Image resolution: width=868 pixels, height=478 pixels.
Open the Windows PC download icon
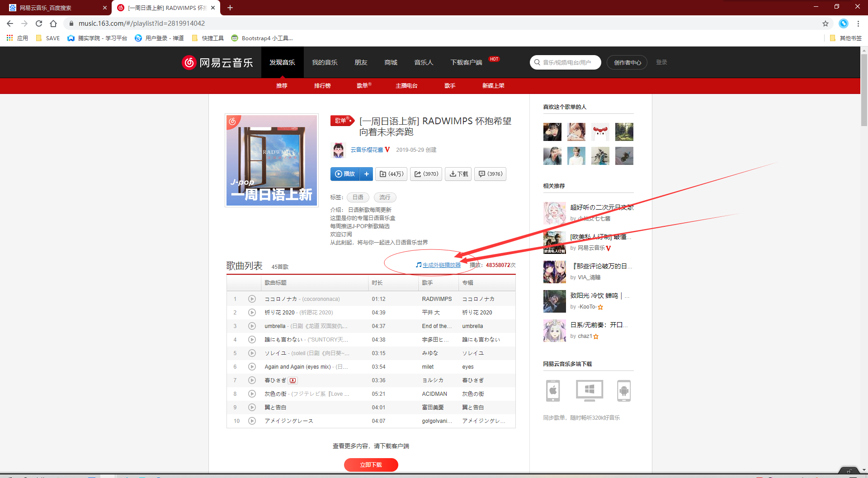pyautogui.click(x=590, y=391)
